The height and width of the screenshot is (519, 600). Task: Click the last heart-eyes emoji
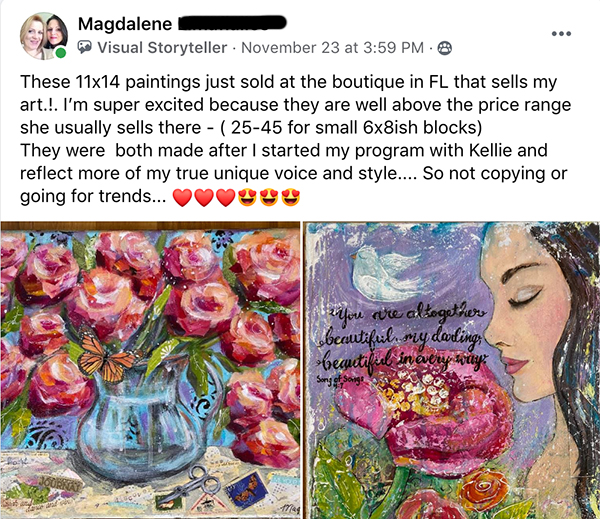click(291, 197)
